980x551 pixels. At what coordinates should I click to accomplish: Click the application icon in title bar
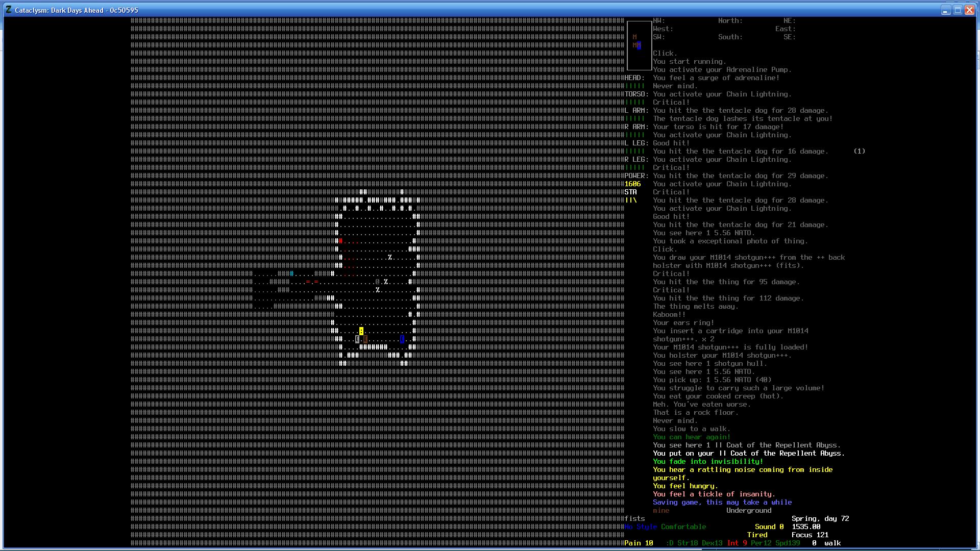coord(9,10)
